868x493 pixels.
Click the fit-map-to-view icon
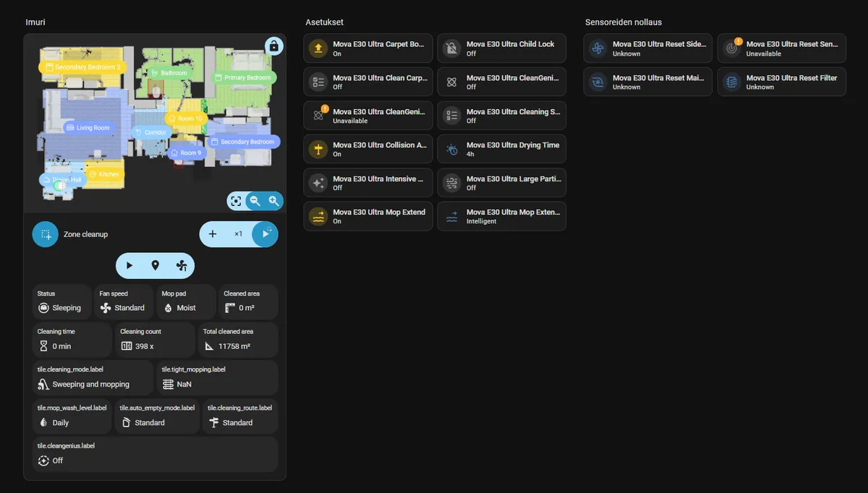pyautogui.click(x=235, y=201)
